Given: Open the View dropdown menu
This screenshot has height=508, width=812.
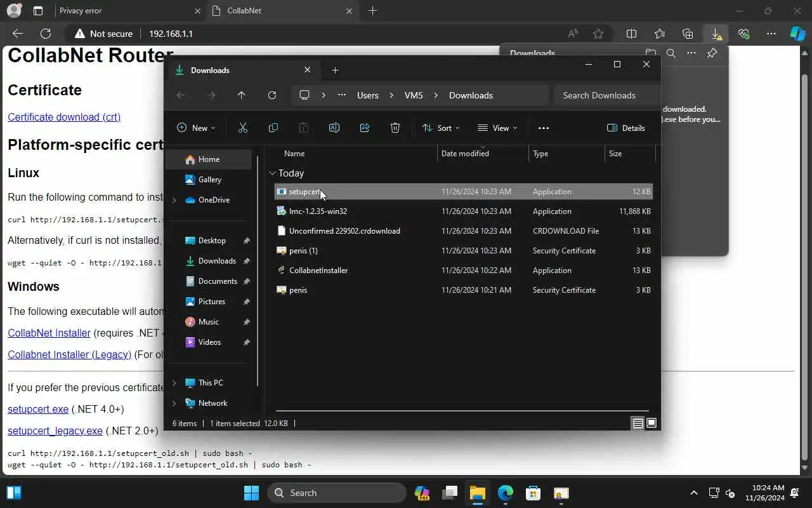Looking at the screenshot, I should coord(497,128).
